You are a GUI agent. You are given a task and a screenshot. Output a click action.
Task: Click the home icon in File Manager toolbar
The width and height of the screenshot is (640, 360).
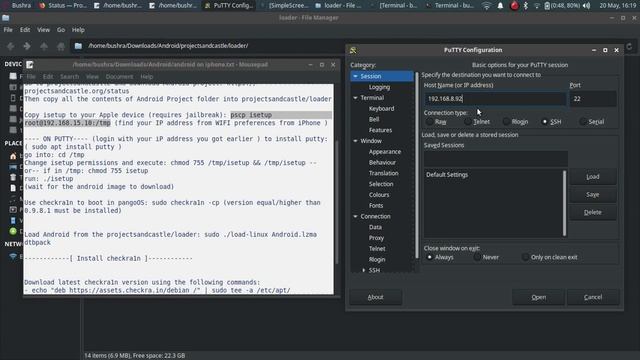click(x=60, y=46)
